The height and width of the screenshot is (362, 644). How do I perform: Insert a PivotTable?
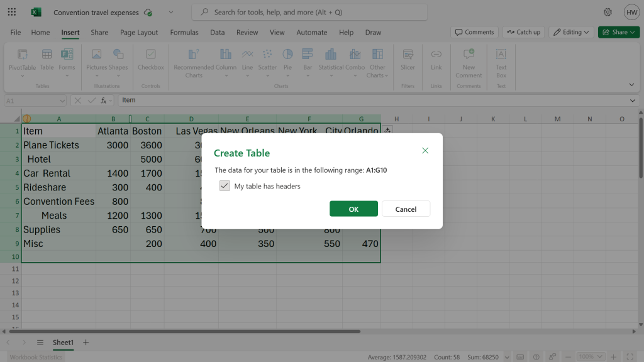point(23,60)
